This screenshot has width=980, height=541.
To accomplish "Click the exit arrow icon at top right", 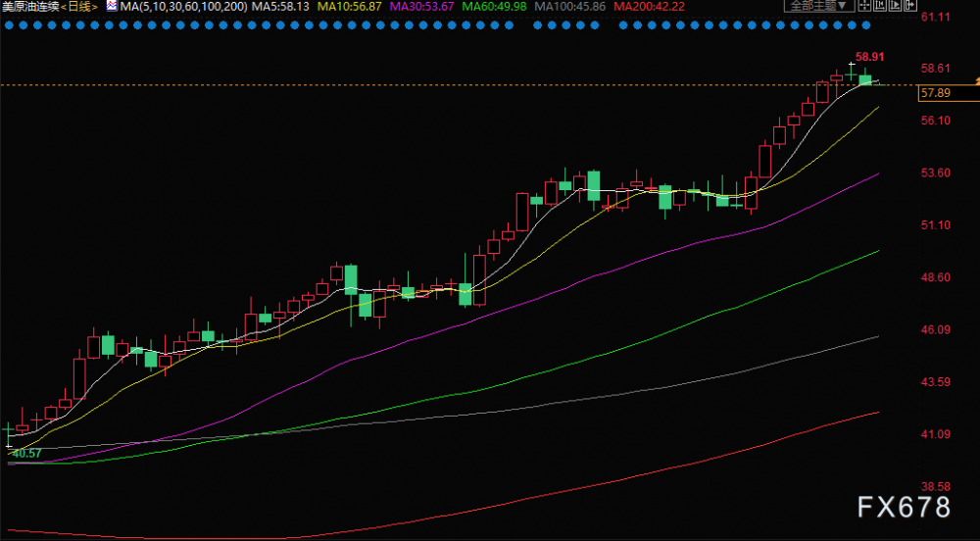I will click(x=910, y=5).
